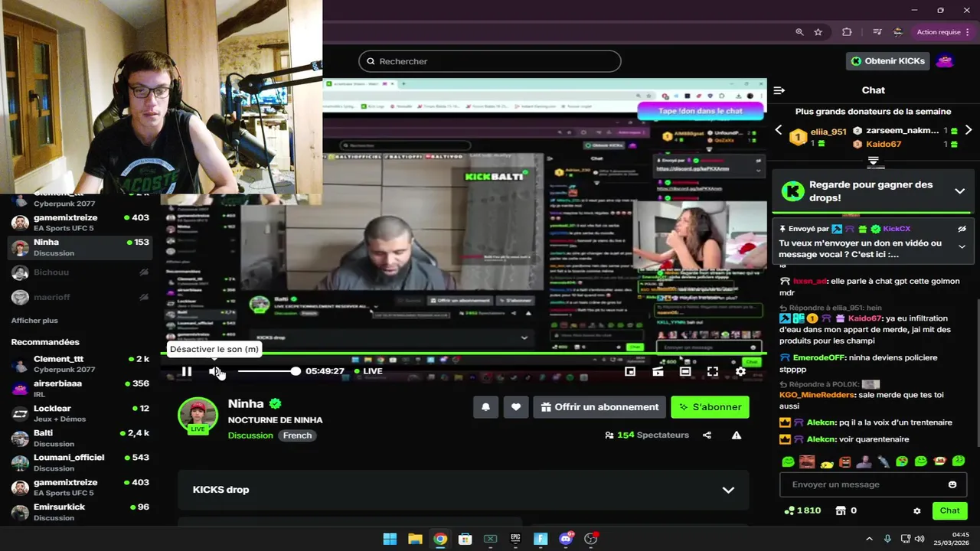
Task: Collapse the chat panel with arrow icon
Action: (x=779, y=90)
